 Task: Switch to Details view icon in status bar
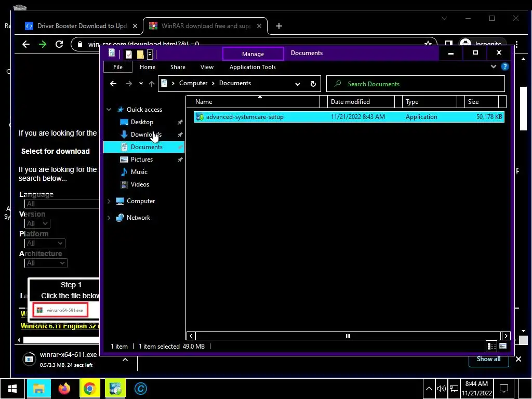[491, 346]
